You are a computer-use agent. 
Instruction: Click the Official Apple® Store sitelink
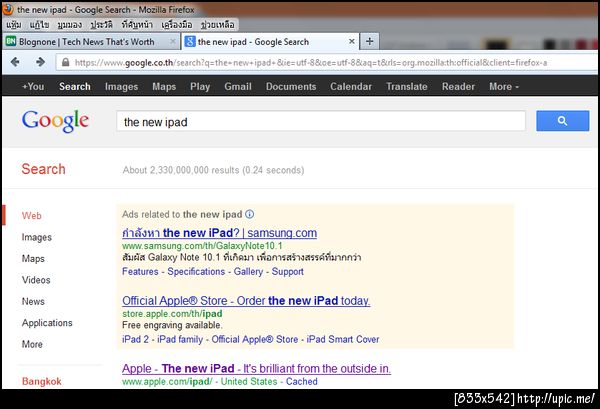254,339
